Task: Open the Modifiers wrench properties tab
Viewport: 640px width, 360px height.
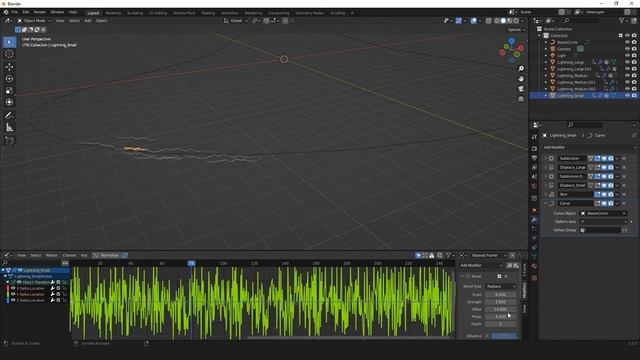Action: point(534,220)
